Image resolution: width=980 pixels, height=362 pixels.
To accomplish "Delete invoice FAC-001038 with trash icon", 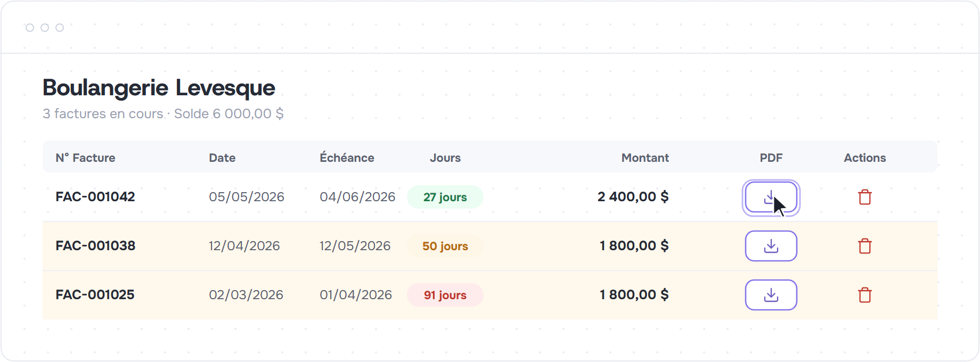I will click(865, 246).
